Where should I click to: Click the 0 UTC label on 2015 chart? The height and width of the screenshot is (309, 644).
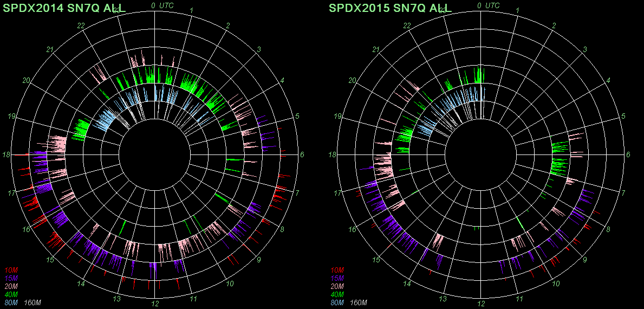click(x=488, y=5)
